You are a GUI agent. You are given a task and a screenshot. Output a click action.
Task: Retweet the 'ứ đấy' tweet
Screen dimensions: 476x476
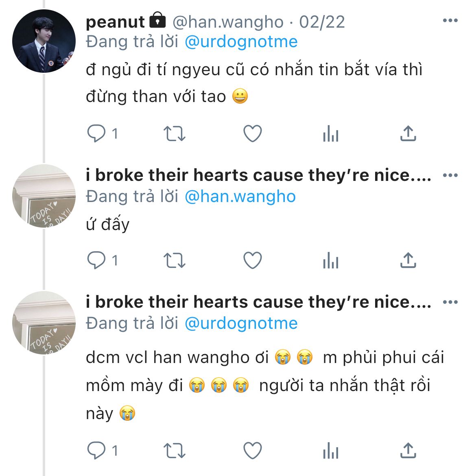pos(175,261)
